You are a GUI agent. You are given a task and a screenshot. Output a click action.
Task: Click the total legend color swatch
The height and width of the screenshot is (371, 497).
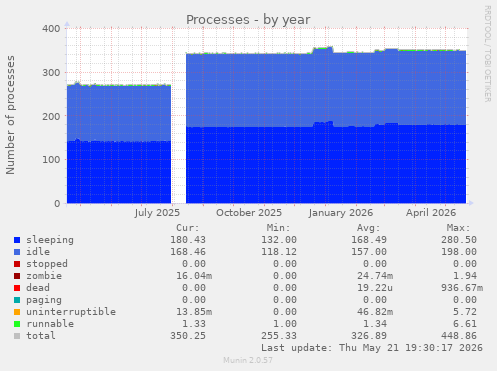[x=17, y=336]
